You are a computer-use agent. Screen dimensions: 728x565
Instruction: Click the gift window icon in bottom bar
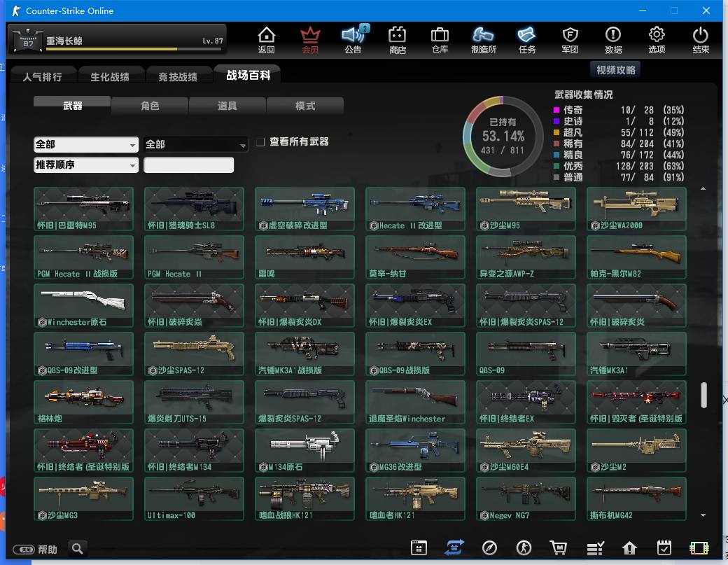[419, 547]
